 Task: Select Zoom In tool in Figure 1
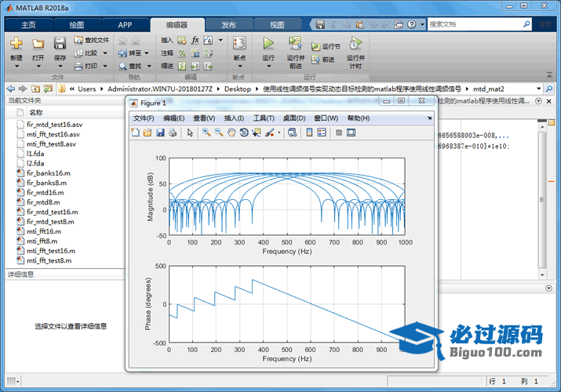pyautogui.click(x=206, y=132)
